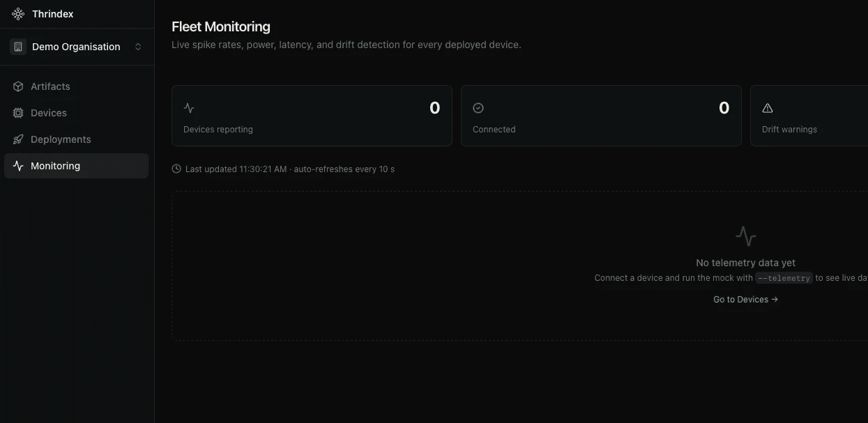Click the large pulse icon in the empty state
Screen dimensions: 868x423
[x=746, y=236]
